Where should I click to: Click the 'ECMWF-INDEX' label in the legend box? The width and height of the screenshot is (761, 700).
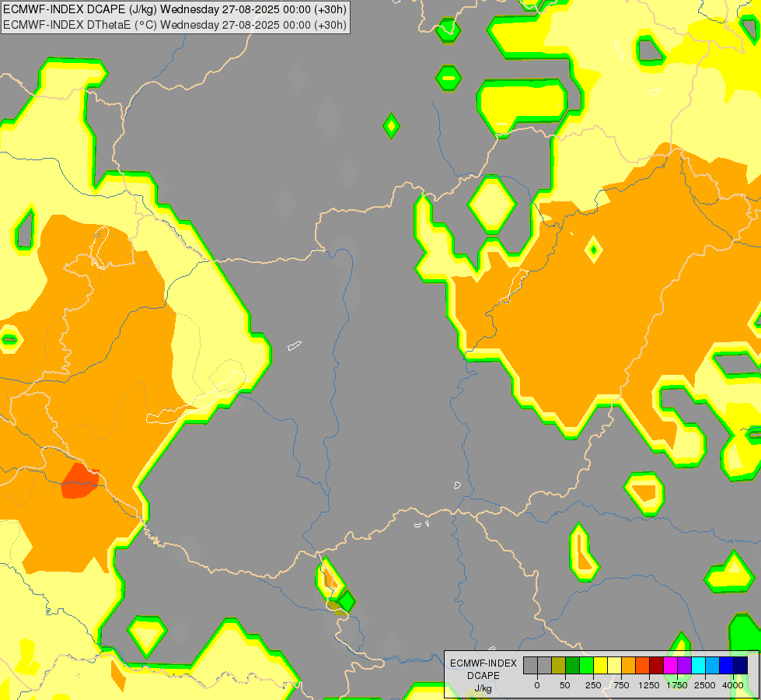tap(483, 663)
